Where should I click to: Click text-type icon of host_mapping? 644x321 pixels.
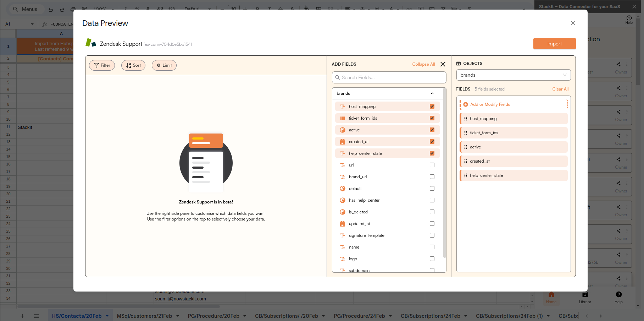pos(343,107)
